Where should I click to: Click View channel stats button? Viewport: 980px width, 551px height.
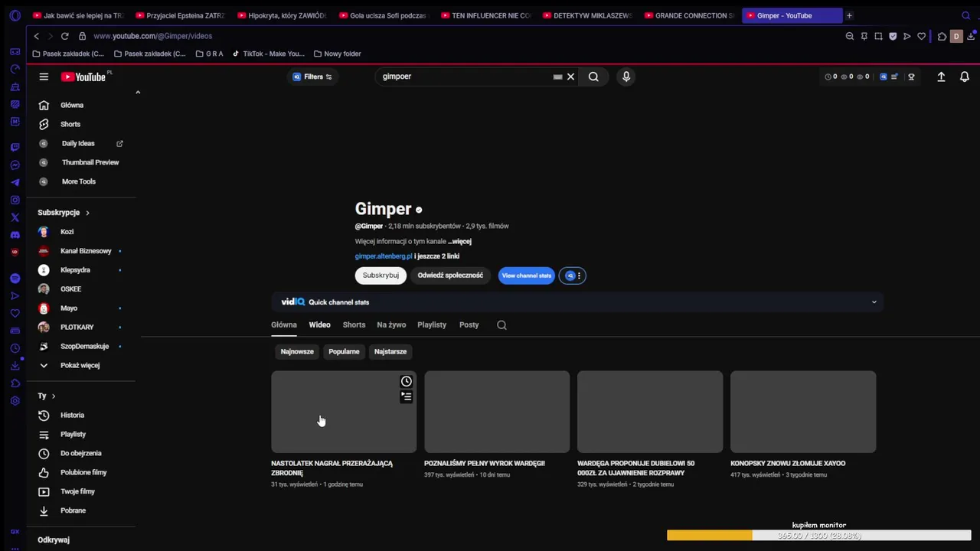tap(527, 275)
